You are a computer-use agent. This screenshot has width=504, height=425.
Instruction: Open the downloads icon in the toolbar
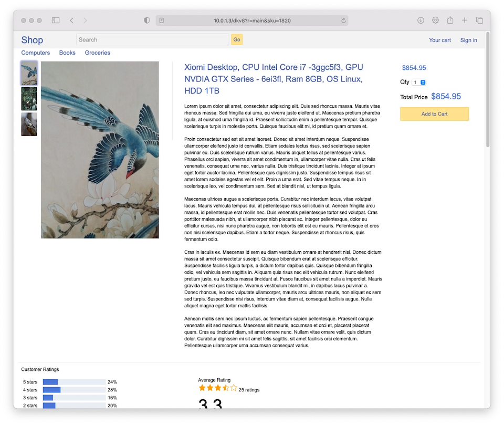(x=421, y=20)
